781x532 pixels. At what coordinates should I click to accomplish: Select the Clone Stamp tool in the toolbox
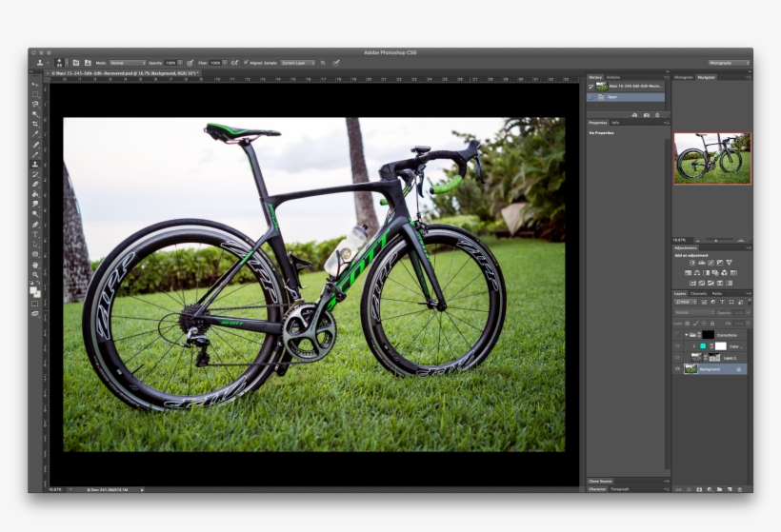click(x=35, y=165)
